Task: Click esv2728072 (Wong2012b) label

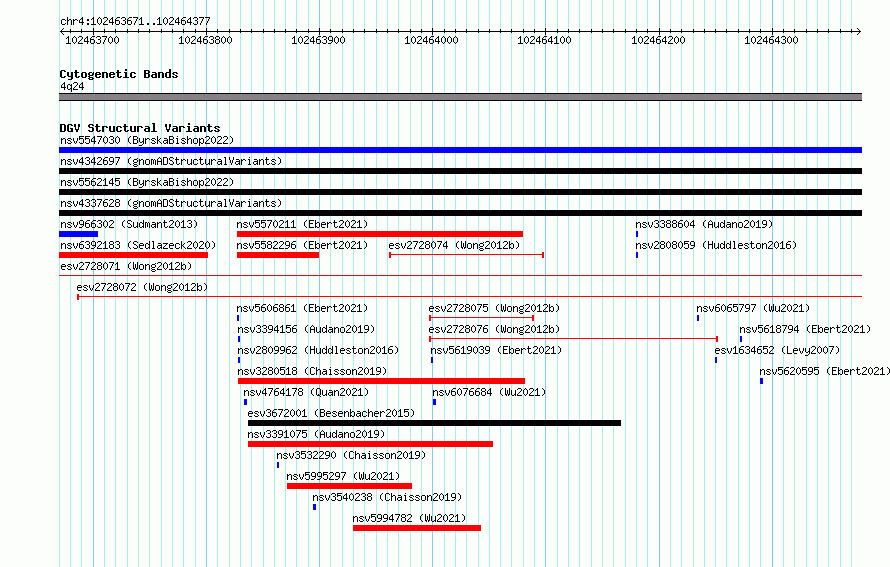Action: 142,287
